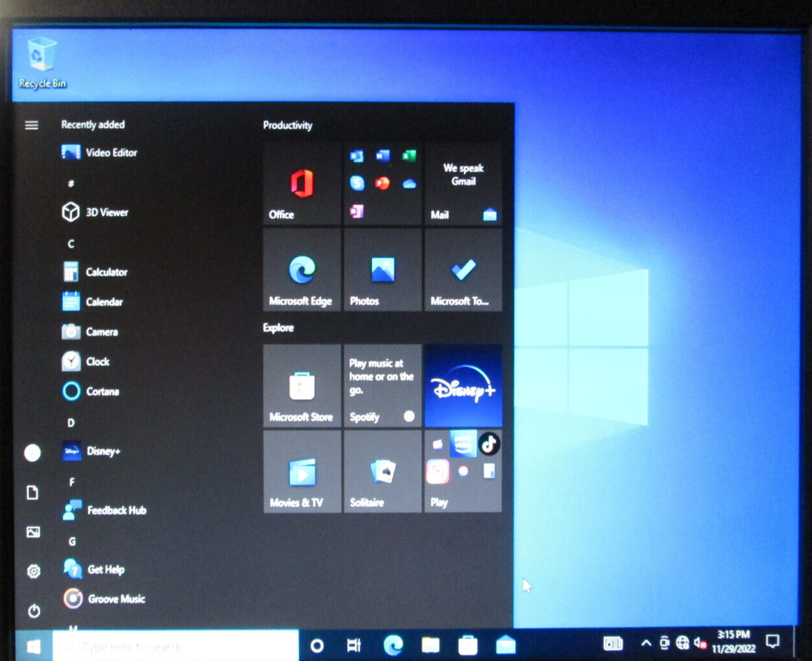812x661 pixels.
Task: Click the letter C section header
Action: tap(71, 243)
